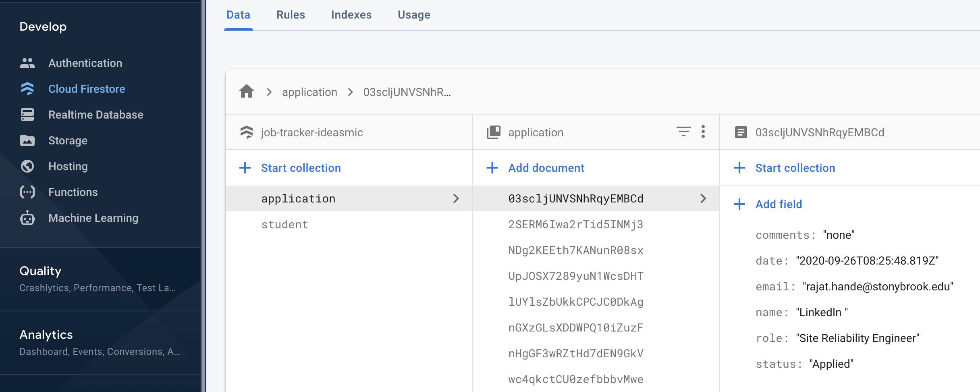The image size is (980, 392).
Task: Click the Storage image icon
Action: click(27, 140)
